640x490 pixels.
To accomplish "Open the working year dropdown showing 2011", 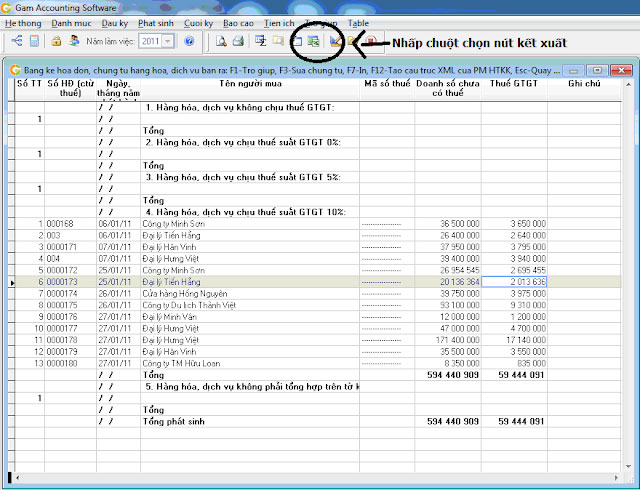I will coord(166,41).
